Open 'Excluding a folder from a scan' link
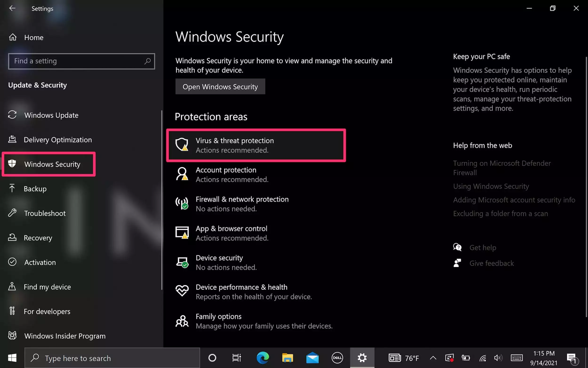The height and width of the screenshot is (368, 588). point(500,214)
